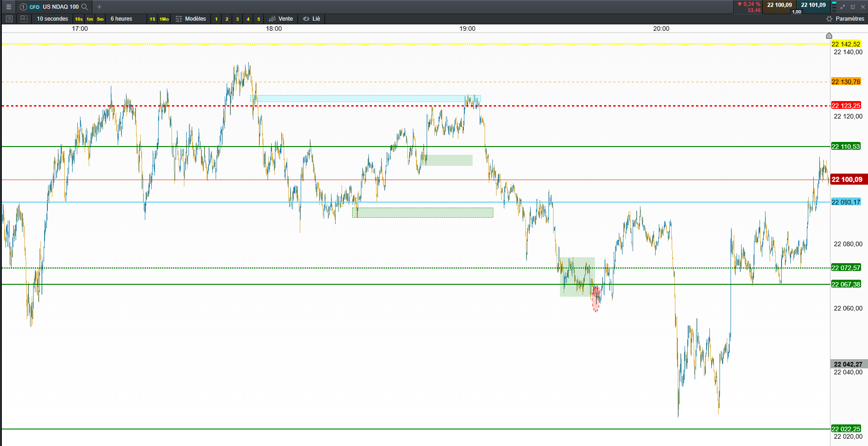The image size is (868, 446).
Task: Click the 22 080,00 axis value
Action: pyautogui.click(x=848, y=244)
